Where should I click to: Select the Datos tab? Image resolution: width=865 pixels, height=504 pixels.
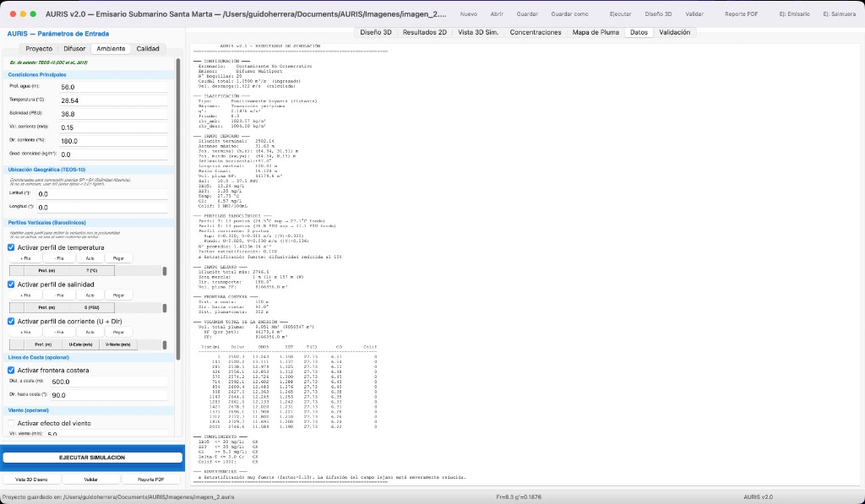[x=639, y=33]
